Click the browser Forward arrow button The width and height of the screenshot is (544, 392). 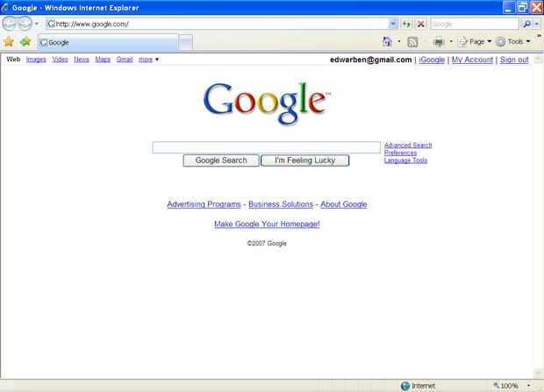(x=25, y=24)
